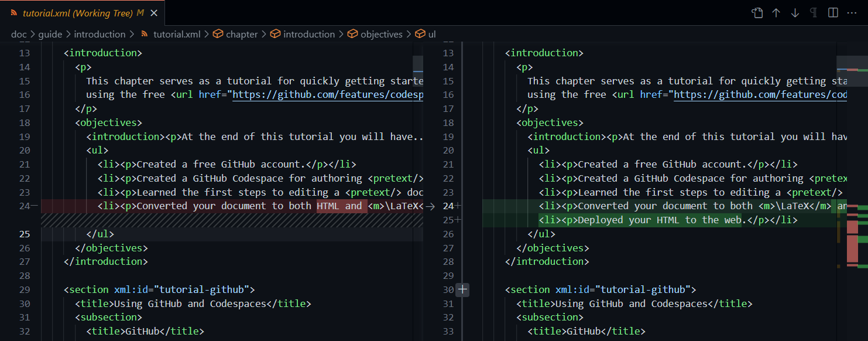Click the revert-change arrow beside line 24
This screenshot has height=341, width=868.
point(430,206)
